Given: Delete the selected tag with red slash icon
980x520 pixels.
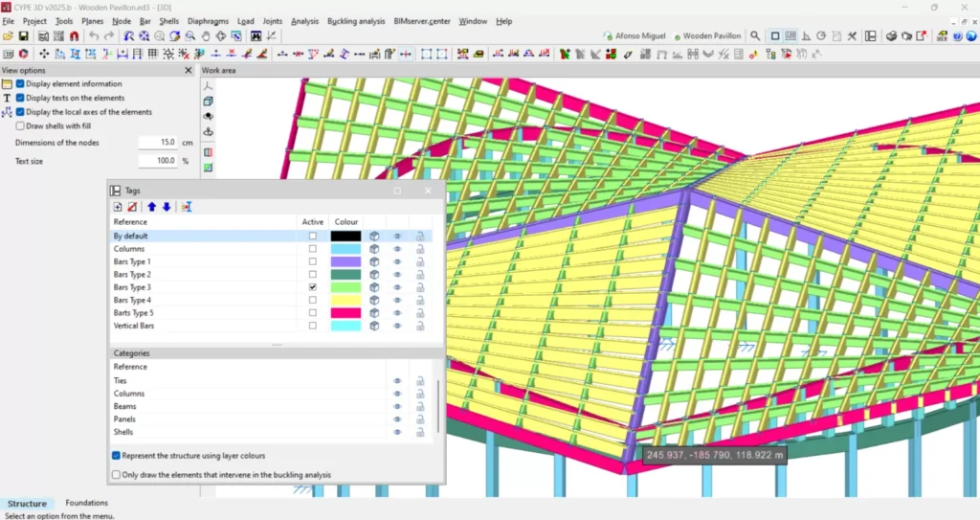Looking at the screenshot, I should [132, 207].
